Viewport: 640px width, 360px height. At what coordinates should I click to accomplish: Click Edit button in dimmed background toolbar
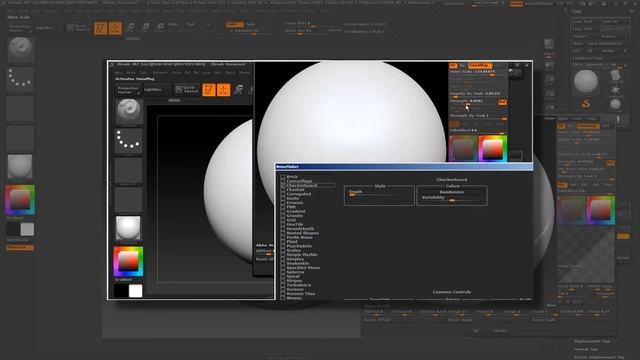point(100,28)
